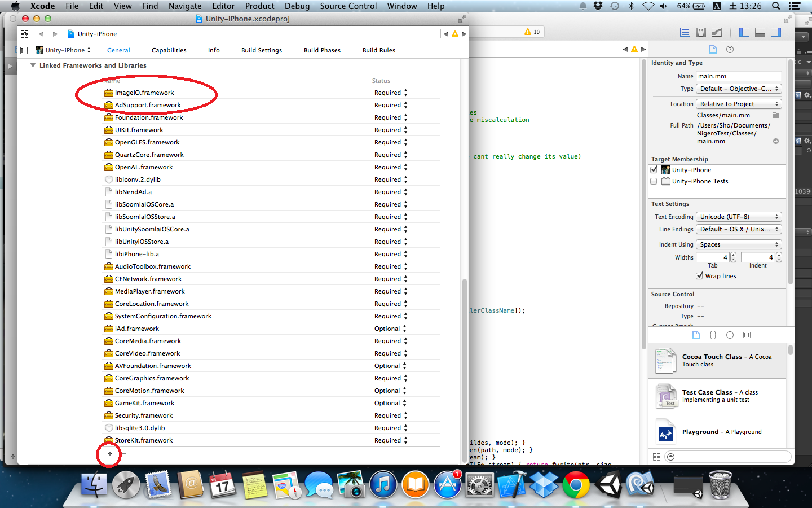The width and height of the screenshot is (812, 508).
Task: Toggle the Wrap lines checkbox
Action: point(700,276)
